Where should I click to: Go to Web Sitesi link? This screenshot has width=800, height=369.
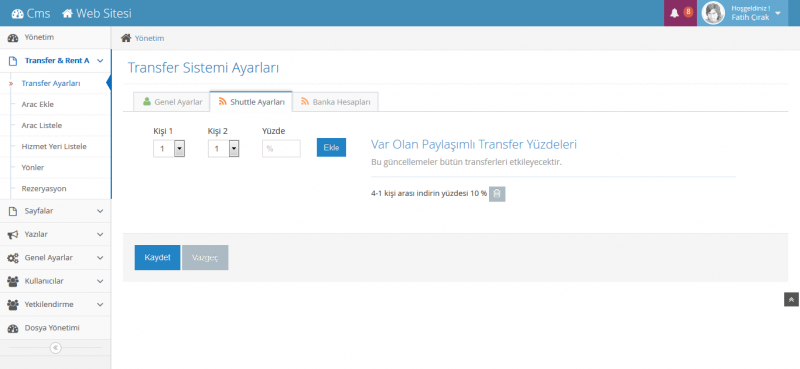pyautogui.click(x=96, y=13)
